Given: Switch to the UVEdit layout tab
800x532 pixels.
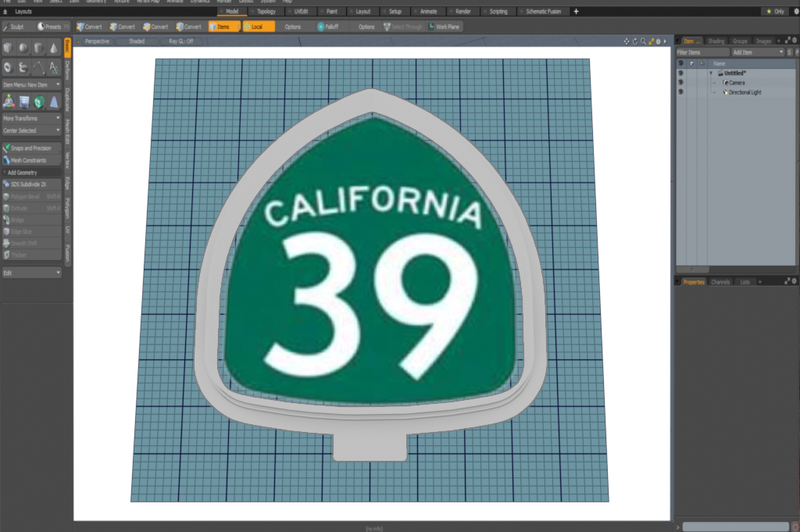Looking at the screenshot, I should (301, 11).
